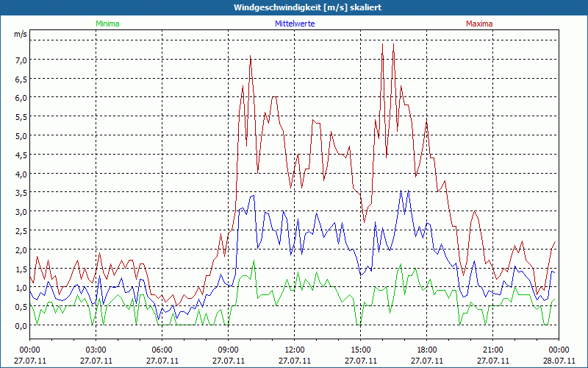Click the '4,0' y-axis value

pyautogui.click(x=21, y=174)
